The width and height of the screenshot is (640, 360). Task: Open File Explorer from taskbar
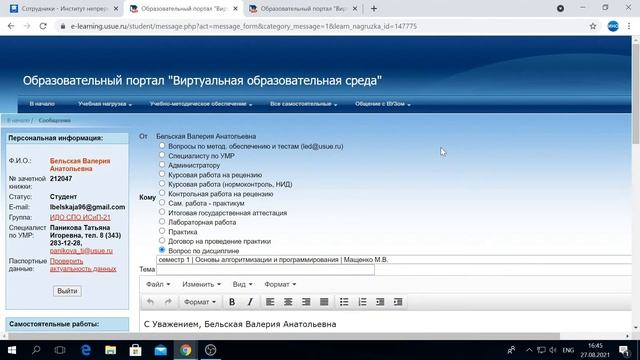111,350
